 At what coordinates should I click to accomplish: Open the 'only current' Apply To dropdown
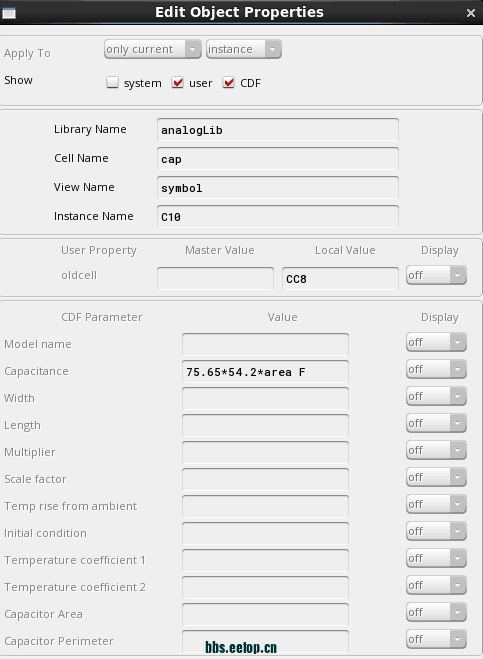(153, 49)
